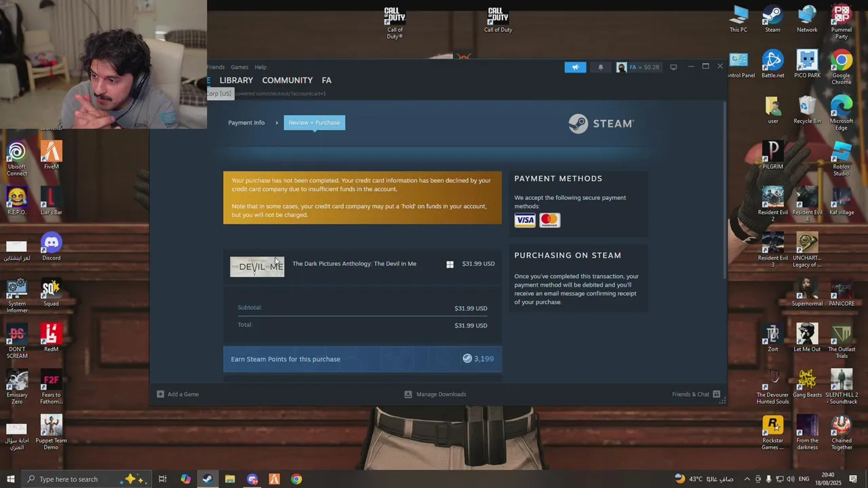The width and height of the screenshot is (868, 488).
Task: Open the FA account wallet dropdown
Action: [x=638, y=67]
